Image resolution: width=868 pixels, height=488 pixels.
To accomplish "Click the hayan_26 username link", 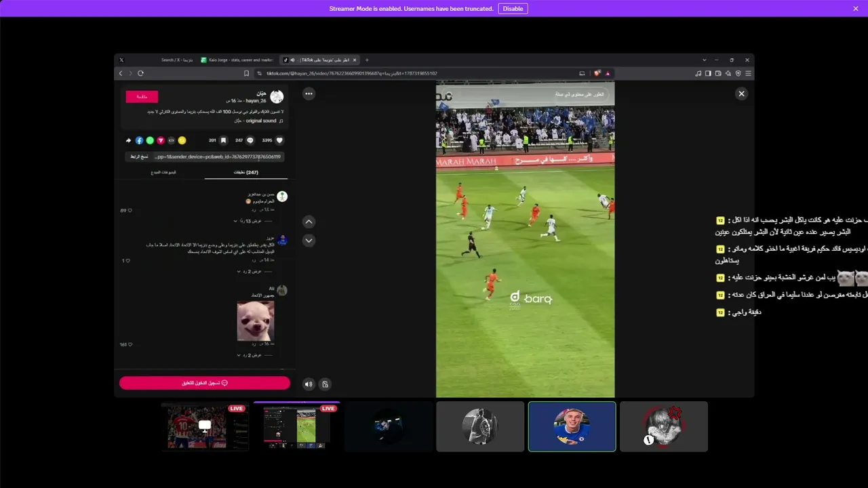I will [x=256, y=100].
